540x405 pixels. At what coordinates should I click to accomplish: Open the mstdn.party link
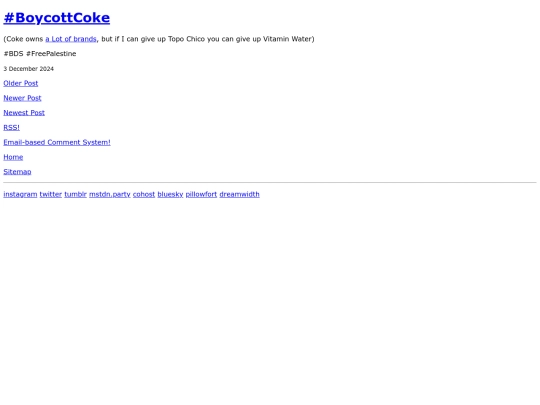(x=110, y=194)
